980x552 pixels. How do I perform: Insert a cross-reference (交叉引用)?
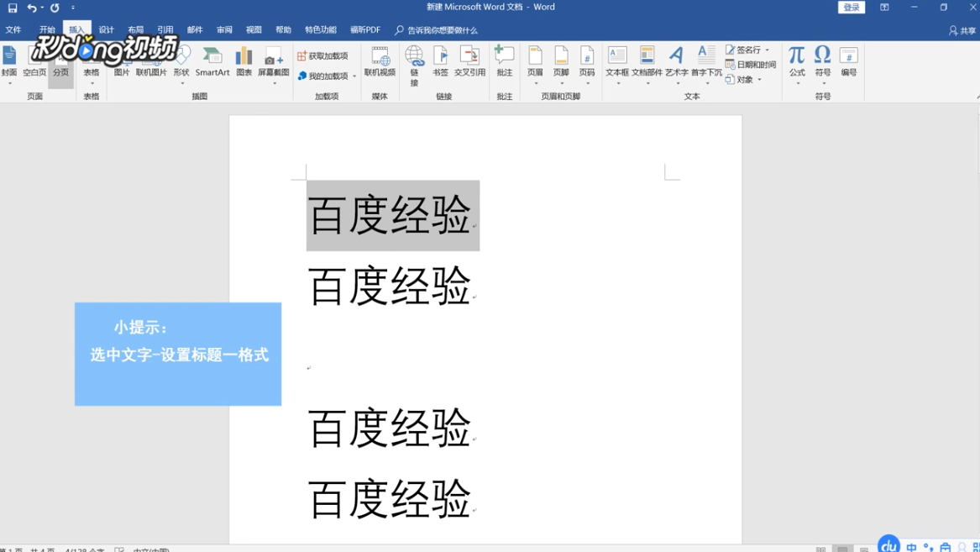coord(469,61)
